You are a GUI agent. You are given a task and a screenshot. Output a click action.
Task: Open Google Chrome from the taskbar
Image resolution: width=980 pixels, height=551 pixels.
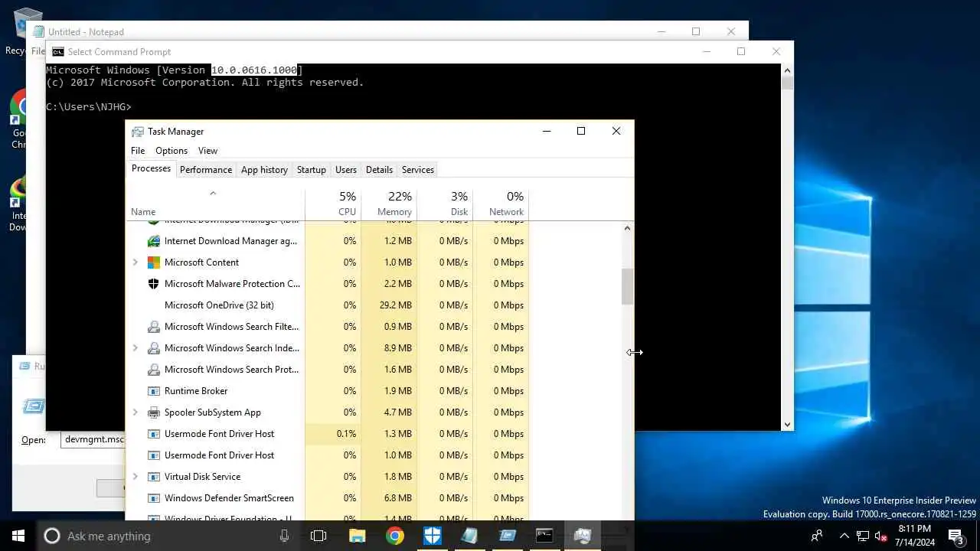395,536
